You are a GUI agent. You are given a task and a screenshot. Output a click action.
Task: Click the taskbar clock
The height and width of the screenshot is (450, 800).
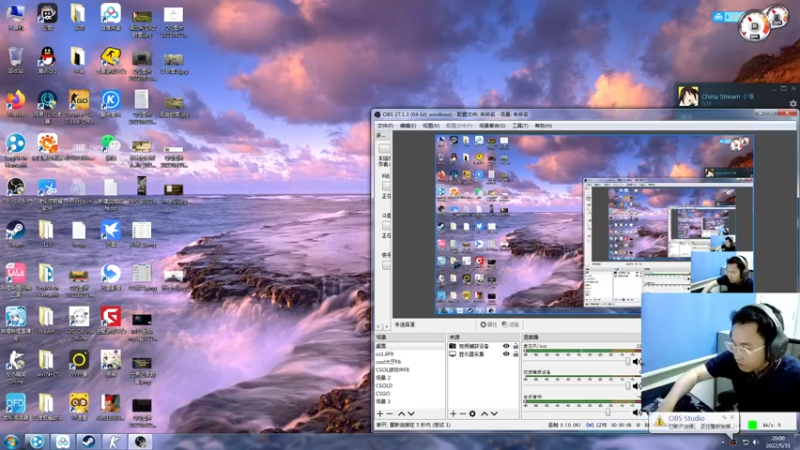[x=779, y=442]
